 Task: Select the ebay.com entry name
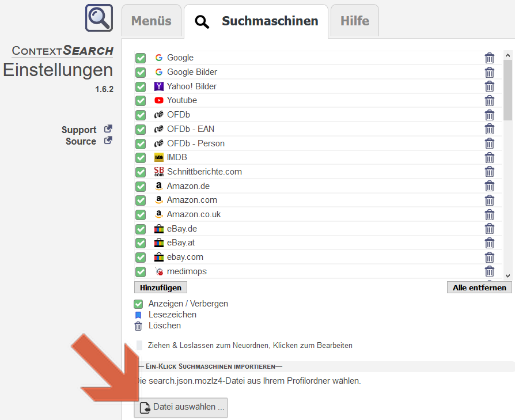185,257
